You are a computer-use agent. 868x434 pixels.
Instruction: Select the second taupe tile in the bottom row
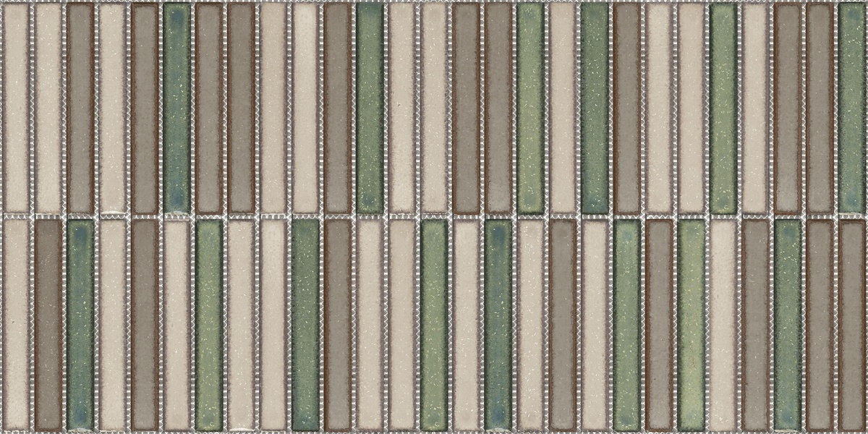[x=145, y=324]
